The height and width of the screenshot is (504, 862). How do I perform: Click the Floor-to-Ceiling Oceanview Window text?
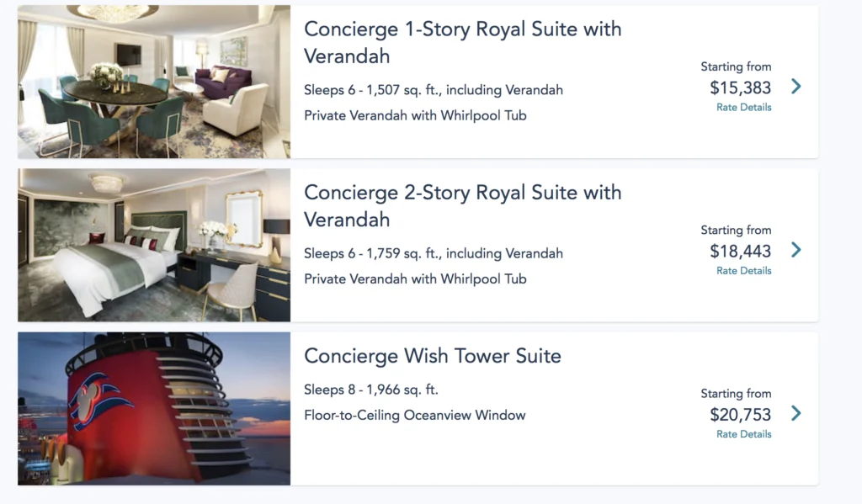(414, 415)
